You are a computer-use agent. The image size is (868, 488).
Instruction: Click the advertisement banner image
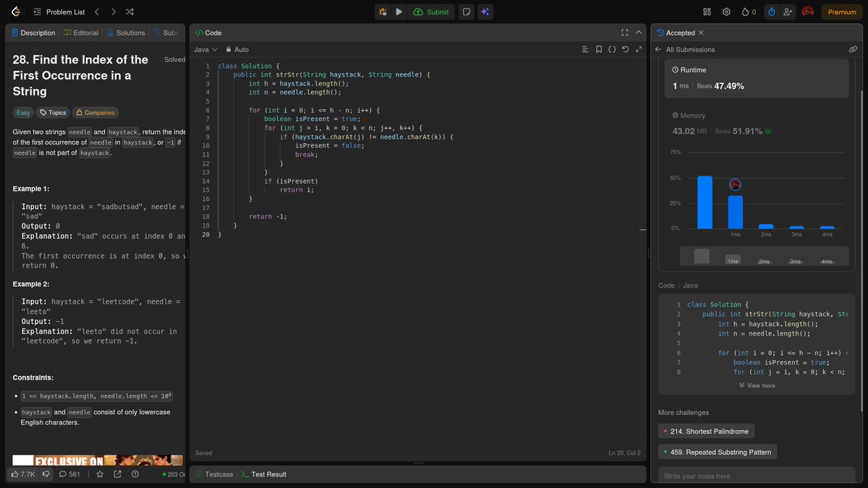coord(98,459)
